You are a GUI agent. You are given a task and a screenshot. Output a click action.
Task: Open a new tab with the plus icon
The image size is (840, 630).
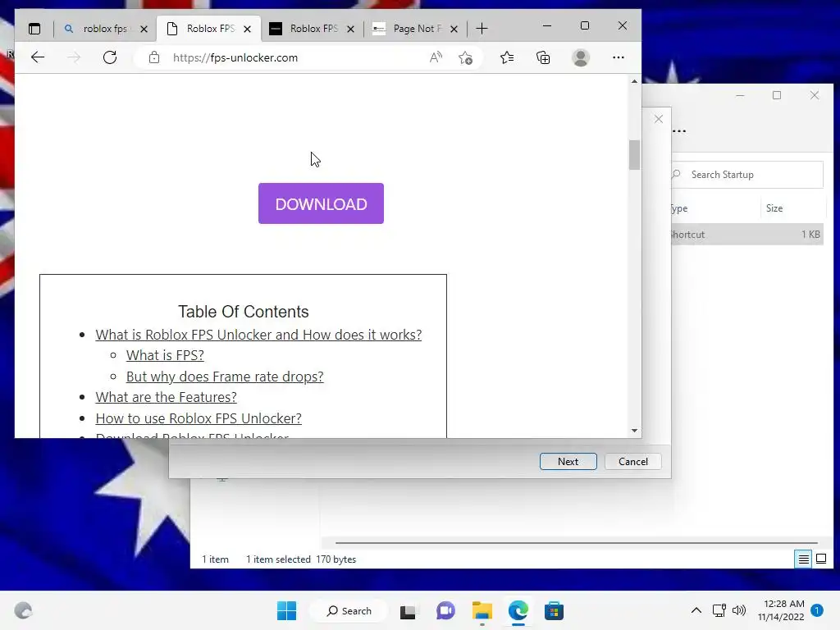click(482, 29)
